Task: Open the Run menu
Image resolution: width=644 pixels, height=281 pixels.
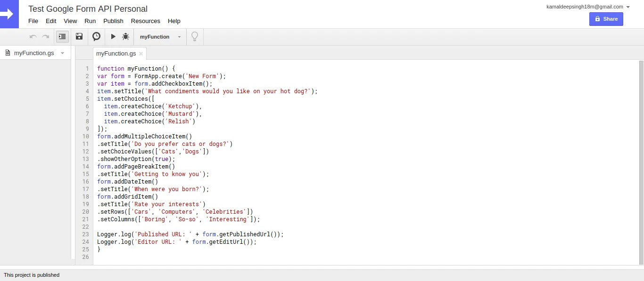Action: point(90,21)
